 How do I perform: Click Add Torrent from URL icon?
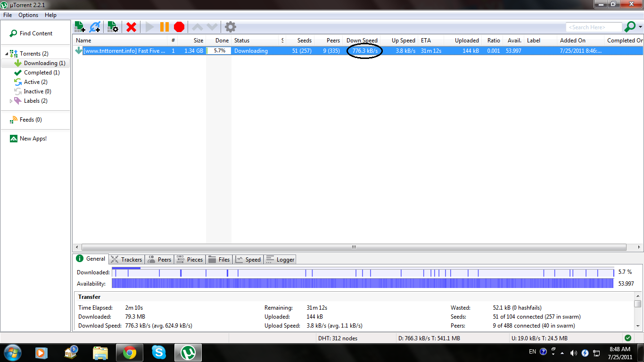point(95,27)
